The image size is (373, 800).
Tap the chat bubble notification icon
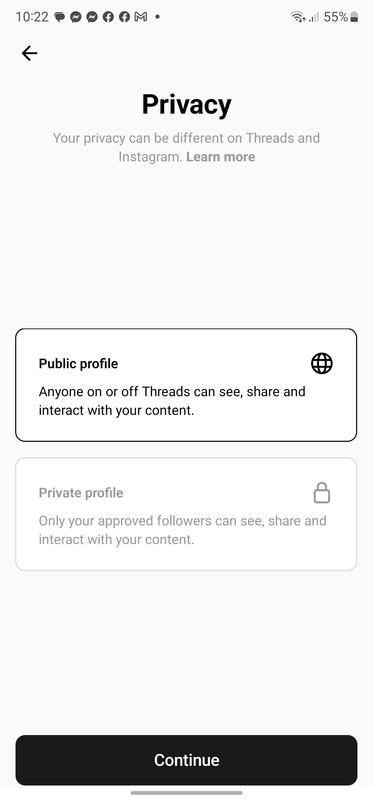click(60, 17)
